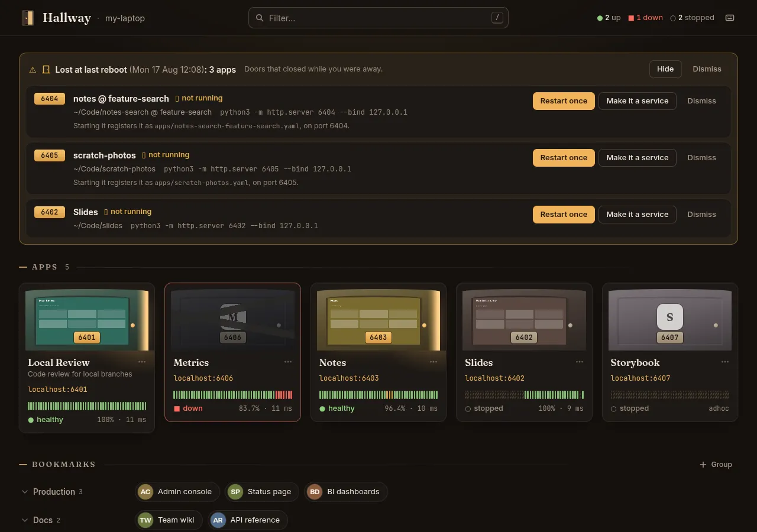
Task: Focus the Filter search field
Action: pyautogui.click(x=378, y=18)
